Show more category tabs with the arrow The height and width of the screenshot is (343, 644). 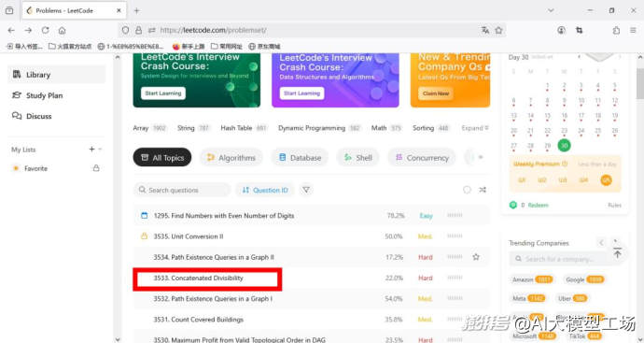tap(481, 157)
